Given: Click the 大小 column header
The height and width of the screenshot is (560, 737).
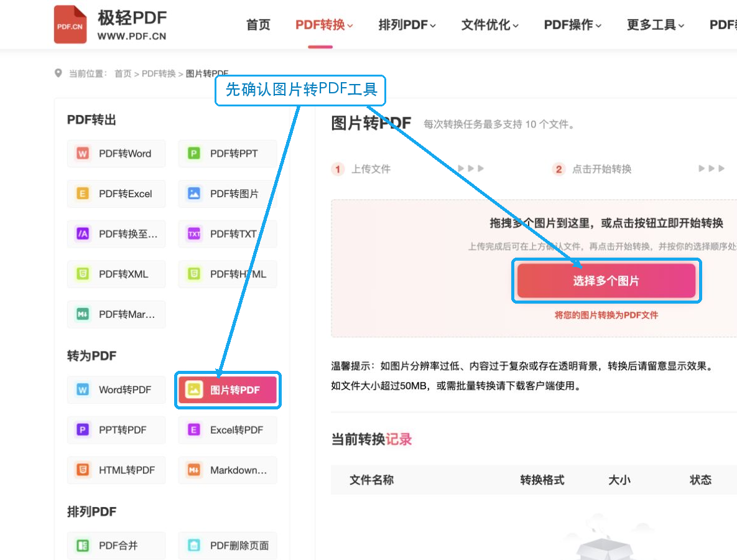Looking at the screenshot, I should click(x=619, y=480).
